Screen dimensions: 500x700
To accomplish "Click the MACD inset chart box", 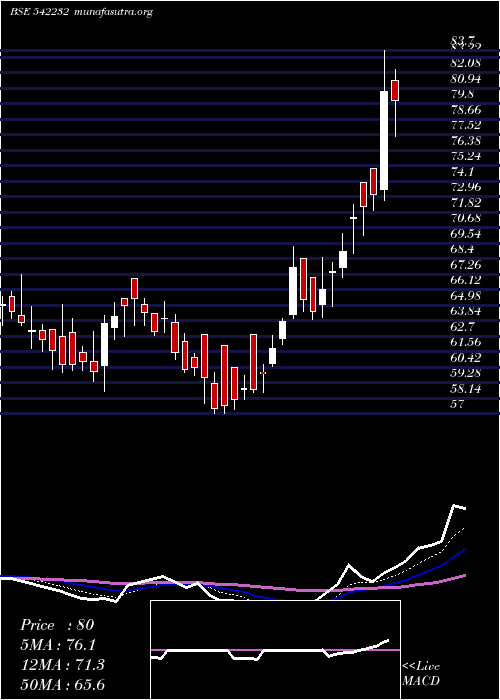I will click(x=275, y=650).
